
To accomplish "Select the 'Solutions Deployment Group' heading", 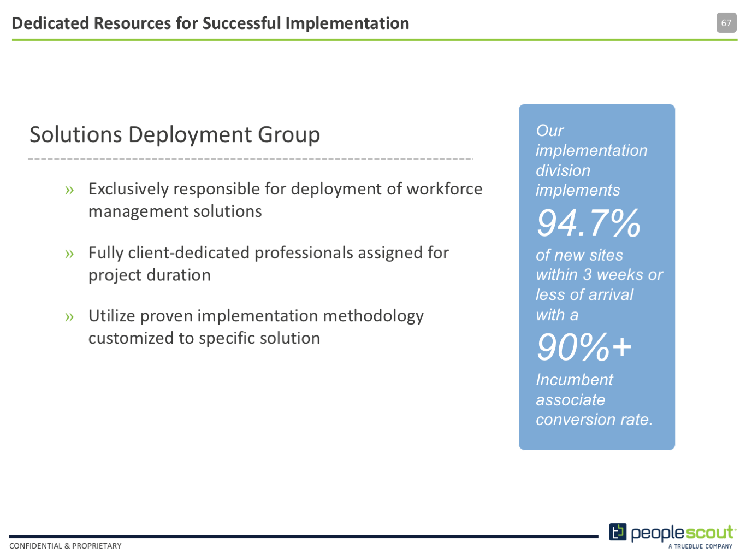I will coord(175,134).
